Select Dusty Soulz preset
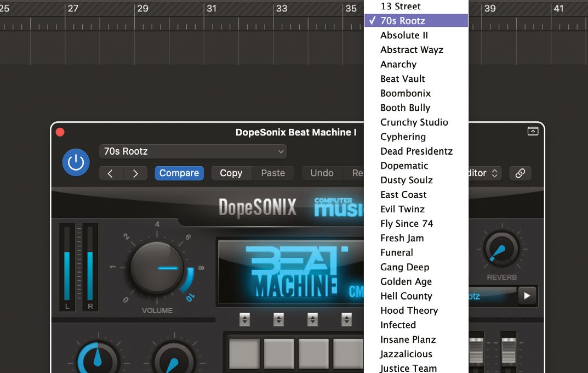588x373 pixels. coord(416,180)
